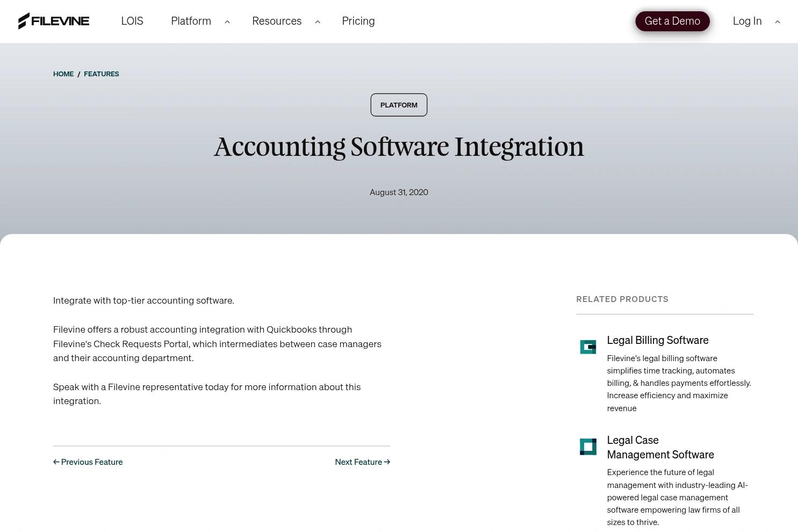Open the Legal Case Management Software title
This screenshot has width=798, height=532.
(660, 447)
